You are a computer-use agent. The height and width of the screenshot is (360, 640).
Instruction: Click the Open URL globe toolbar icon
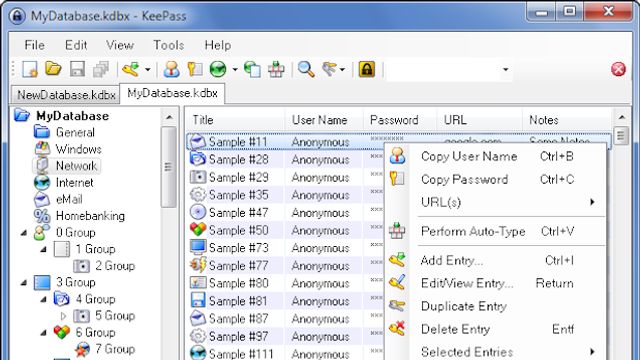pyautogui.click(x=218, y=69)
